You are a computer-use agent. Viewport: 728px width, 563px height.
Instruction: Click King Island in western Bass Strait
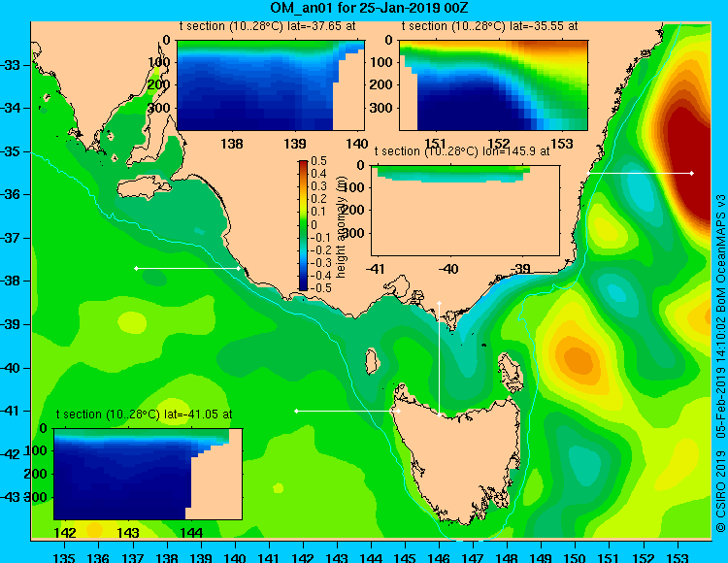pos(371,361)
